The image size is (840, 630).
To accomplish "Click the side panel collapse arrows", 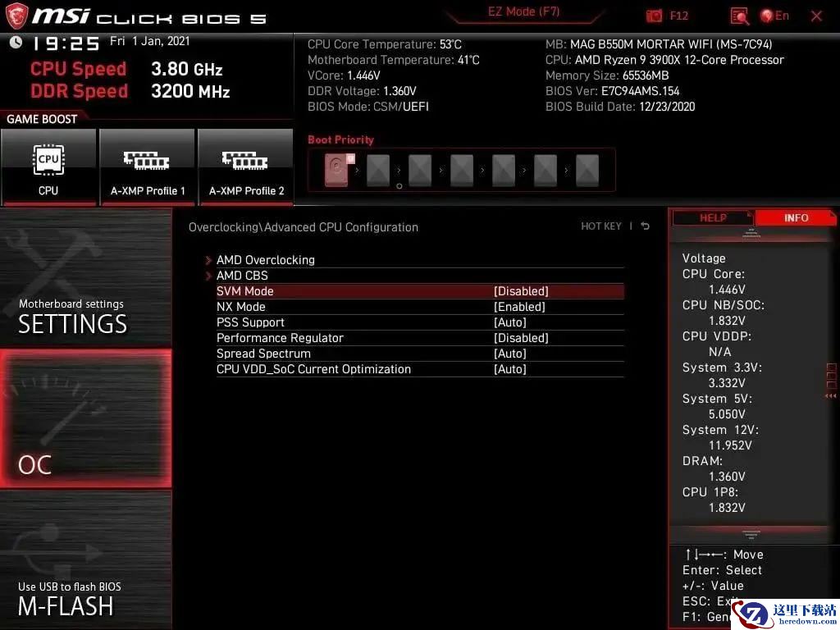I will click(x=831, y=396).
